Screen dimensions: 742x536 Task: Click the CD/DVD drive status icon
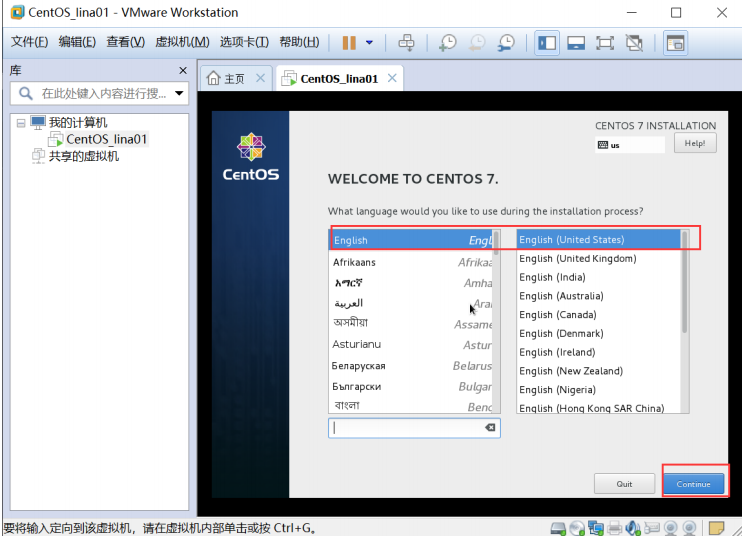(x=577, y=528)
